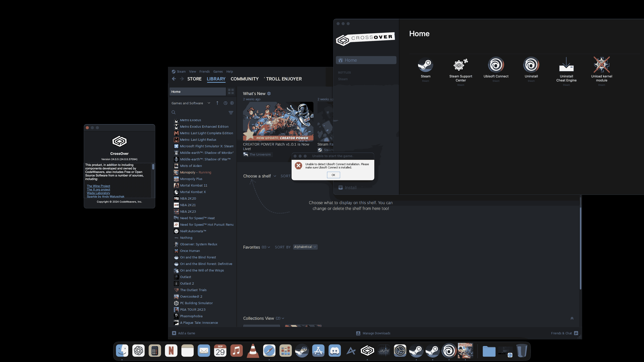Open the Friends menu in Steam

point(204,71)
